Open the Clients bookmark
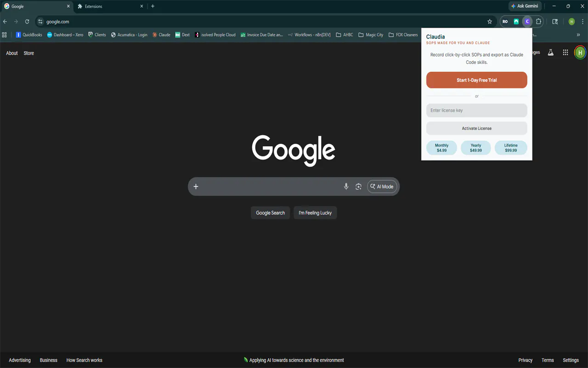Screen dimensions: 588x368 (x=97, y=34)
